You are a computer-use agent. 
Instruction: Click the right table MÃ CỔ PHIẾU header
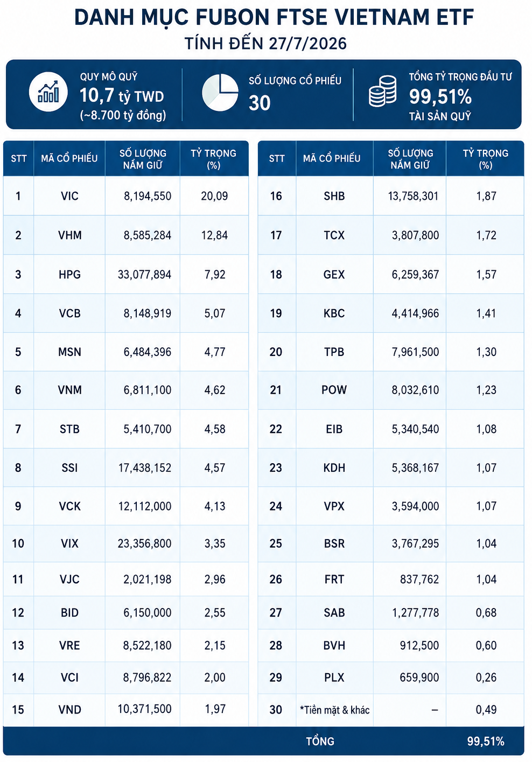(332, 158)
